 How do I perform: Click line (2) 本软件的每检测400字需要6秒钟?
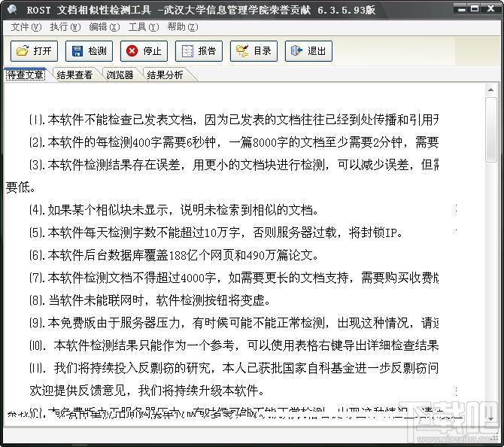[234, 142]
